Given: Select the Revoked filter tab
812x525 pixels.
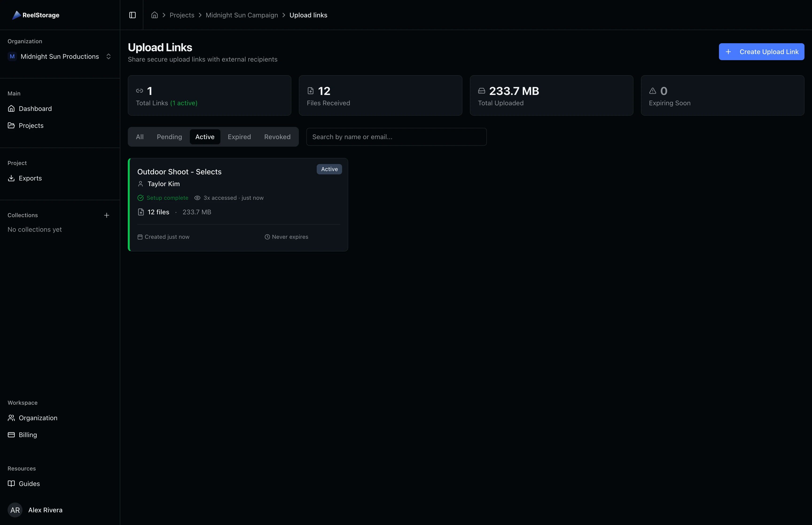Looking at the screenshot, I should pos(277,137).
